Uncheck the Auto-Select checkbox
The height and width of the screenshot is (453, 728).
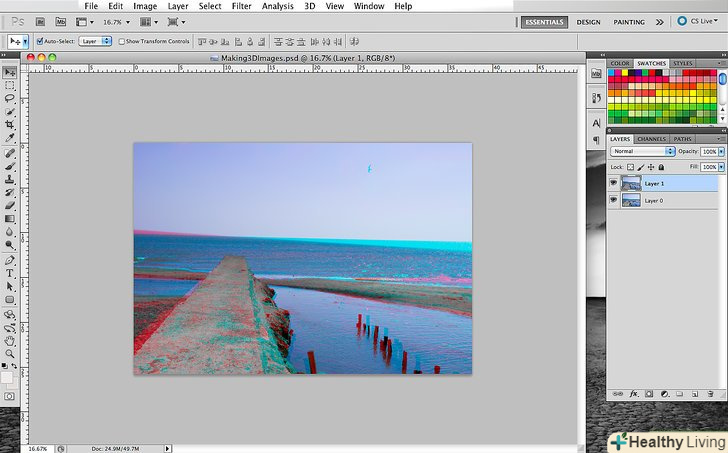(x=40, y=41)
